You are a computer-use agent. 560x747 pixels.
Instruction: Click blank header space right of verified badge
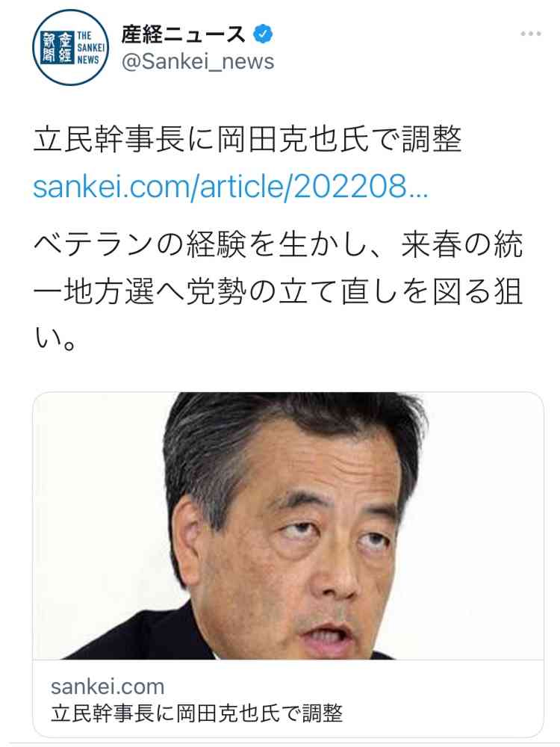395,34
